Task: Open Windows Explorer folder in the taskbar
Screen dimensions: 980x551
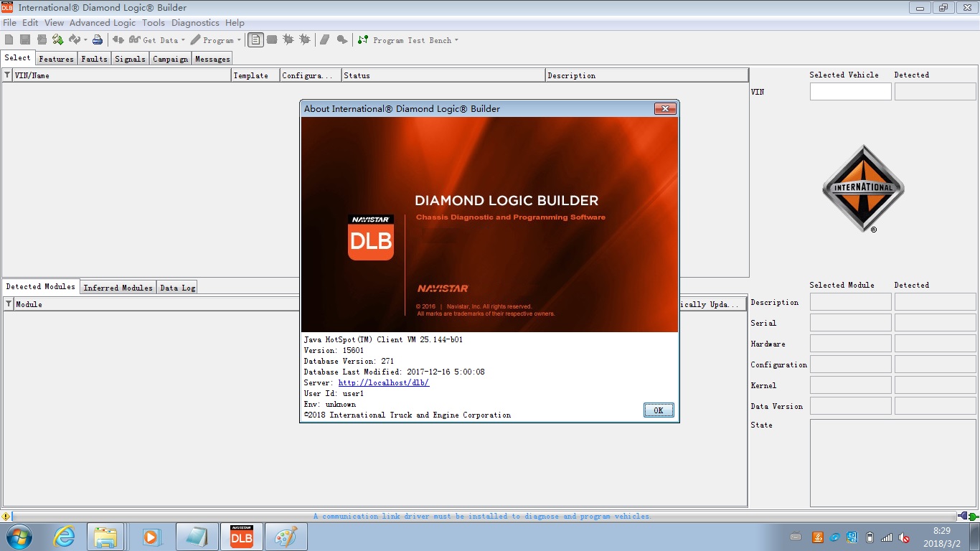Action: click(105, 537)
